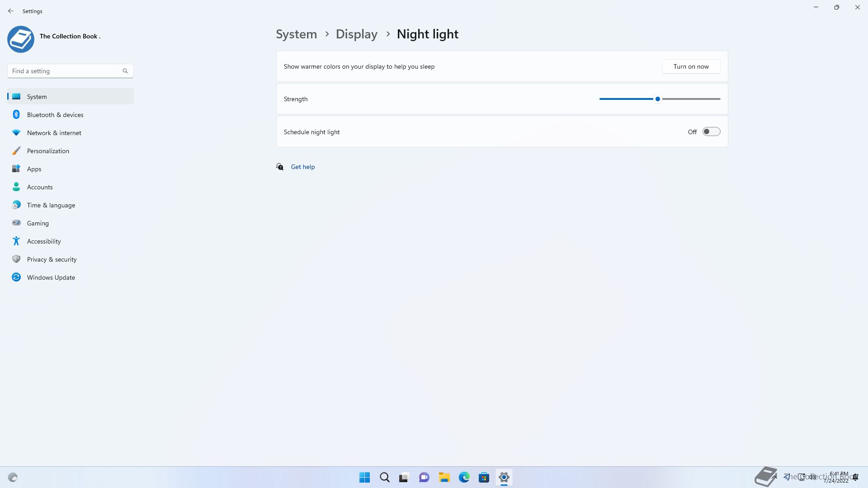The height and width of the screenshot is (488, 868).
Task: Click the Windows Update refresh icon
Action: tap(16, 277)
